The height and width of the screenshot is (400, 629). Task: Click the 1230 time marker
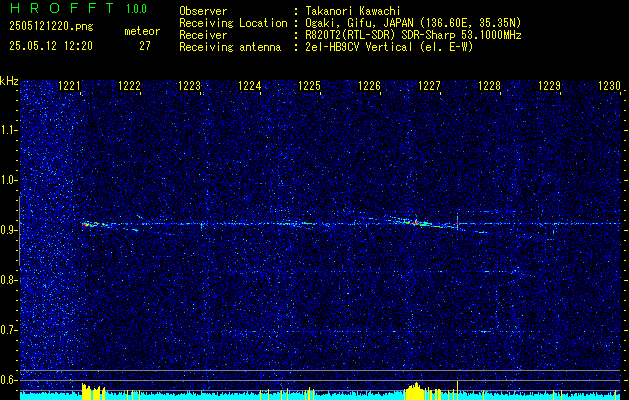[x=609, y=86]
